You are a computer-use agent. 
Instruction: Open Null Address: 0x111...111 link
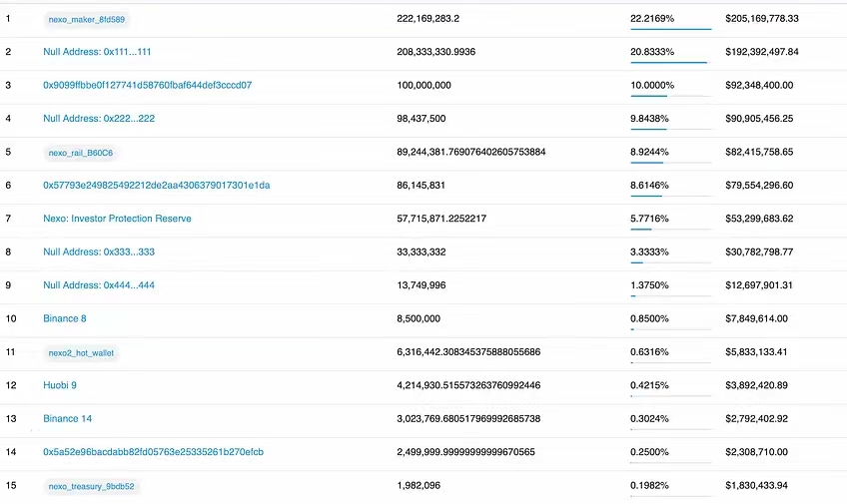pyautogui.click(x=97, y=52)
